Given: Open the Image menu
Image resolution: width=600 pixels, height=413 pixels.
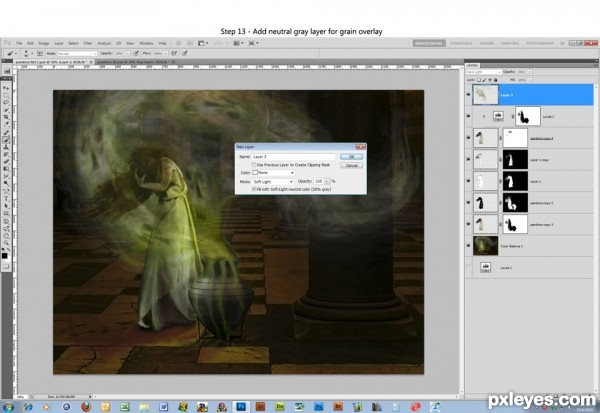Looking at the screenshot, I should (44, 43).
